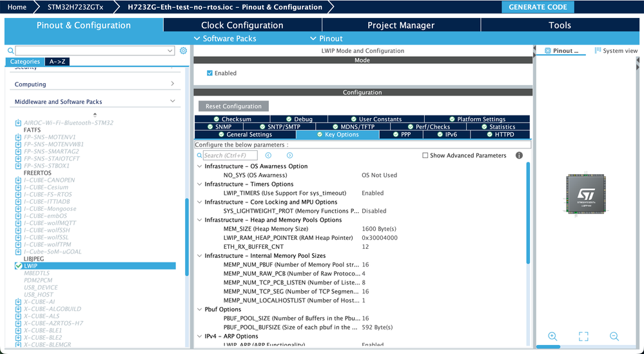Click the gear settings icon beside search
This screenshot has height=354, width=644.
(183, 50)
